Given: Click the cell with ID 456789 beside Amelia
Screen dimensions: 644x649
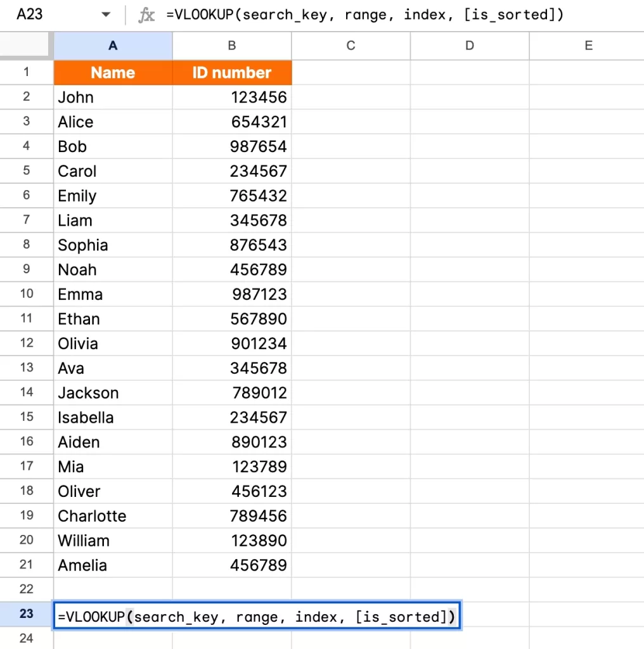Looking at the screenshot, I should point(231,565).
